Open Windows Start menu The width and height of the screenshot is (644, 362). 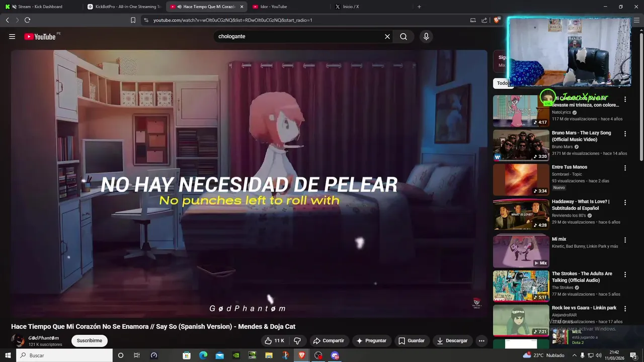[x=8, y=355]
